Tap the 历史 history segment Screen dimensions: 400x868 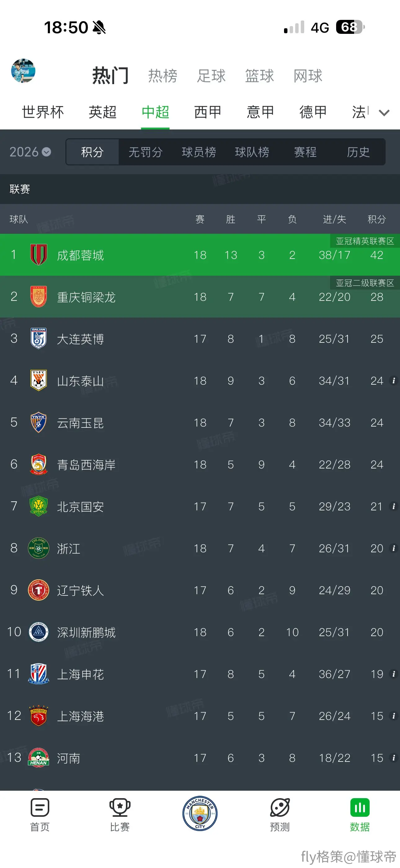[x=358, y=152]
